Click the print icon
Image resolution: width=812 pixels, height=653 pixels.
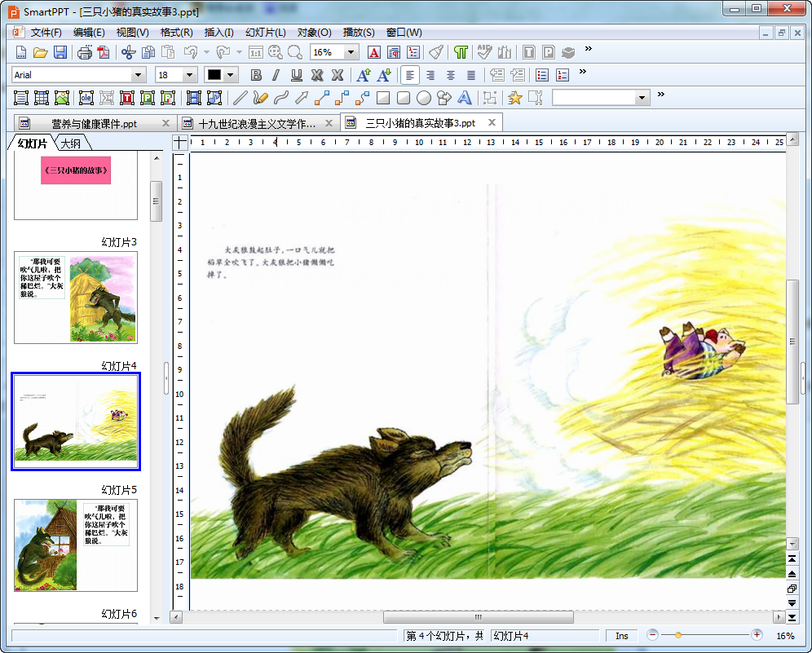click(85, 52)
